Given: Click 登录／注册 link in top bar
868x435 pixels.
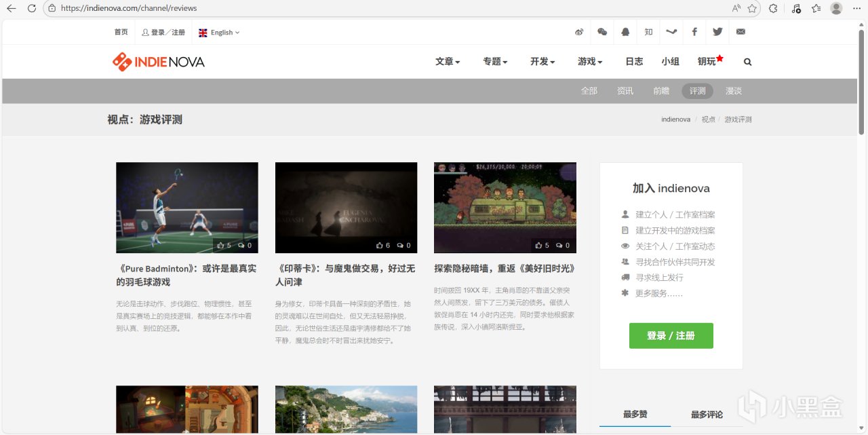Looking at the screenshot, I should coord(163,32).
